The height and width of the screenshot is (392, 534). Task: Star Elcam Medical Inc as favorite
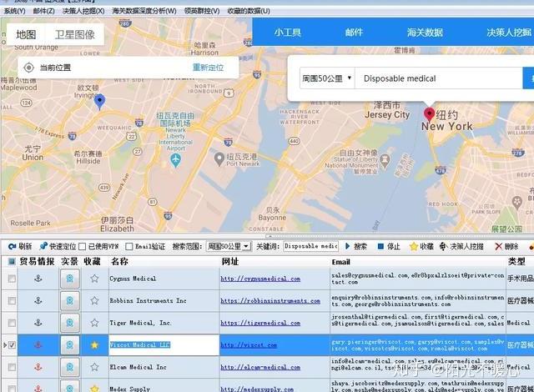[94, 367]
